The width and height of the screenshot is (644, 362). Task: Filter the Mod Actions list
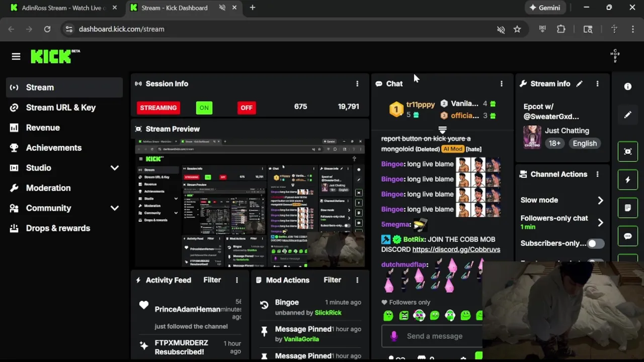click(x=332, y=280)
